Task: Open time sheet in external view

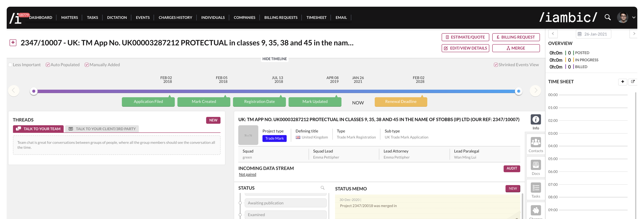Action: point(633,82)
